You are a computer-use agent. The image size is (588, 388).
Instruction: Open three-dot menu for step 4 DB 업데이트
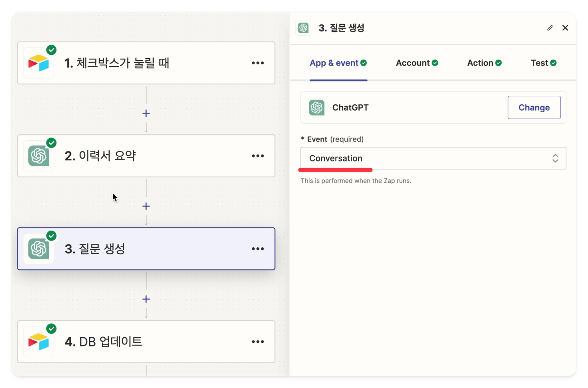point(258,342)
